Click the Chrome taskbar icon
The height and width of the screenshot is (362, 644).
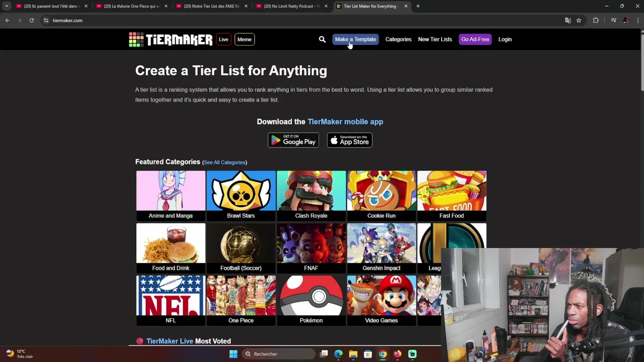[383, 354]
